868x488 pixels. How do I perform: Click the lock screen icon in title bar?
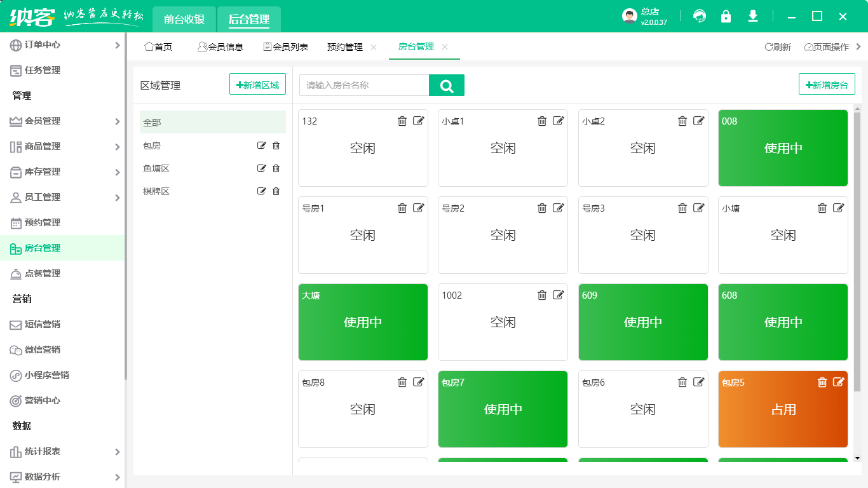(x=726, y=17)
